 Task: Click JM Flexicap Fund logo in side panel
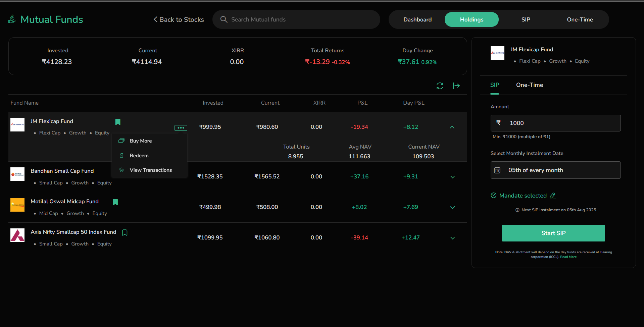497,53
